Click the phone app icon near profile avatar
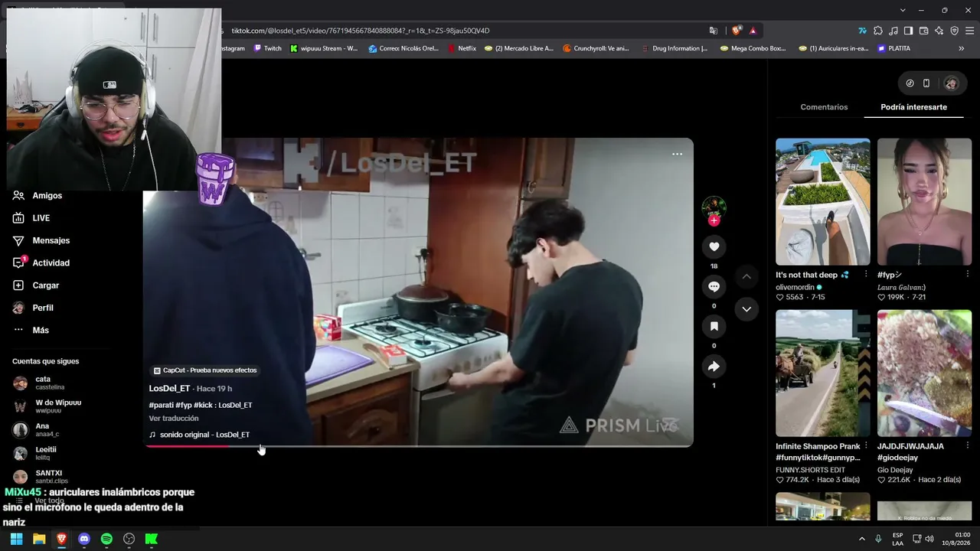This screenshot has width=980, height=551. pyautogui.click(x=926, y=83)
